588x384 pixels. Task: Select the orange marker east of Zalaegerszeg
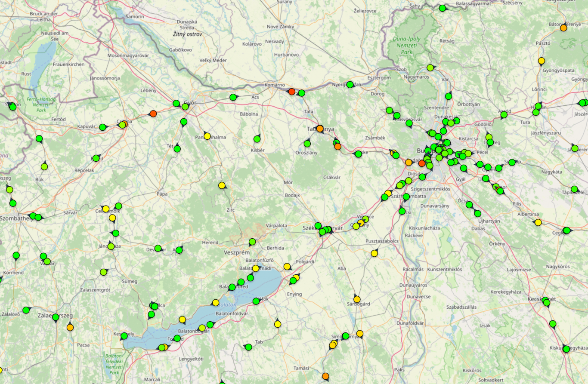coord(70,328)
